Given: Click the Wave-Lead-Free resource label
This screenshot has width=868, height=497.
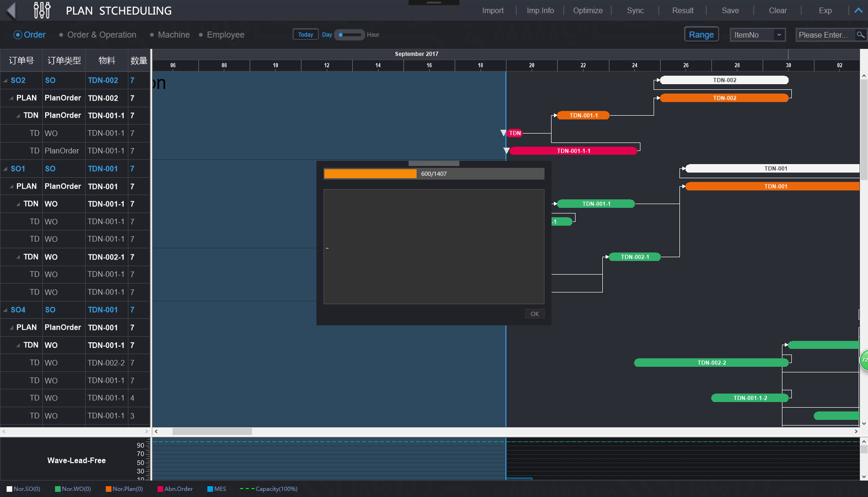Looking at the screenshot, I should (77, 461).
